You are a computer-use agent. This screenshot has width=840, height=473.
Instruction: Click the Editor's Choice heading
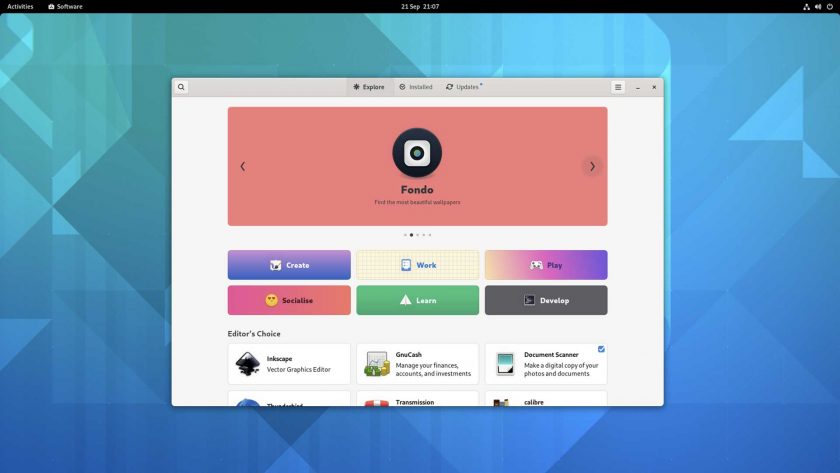[254, 334]
